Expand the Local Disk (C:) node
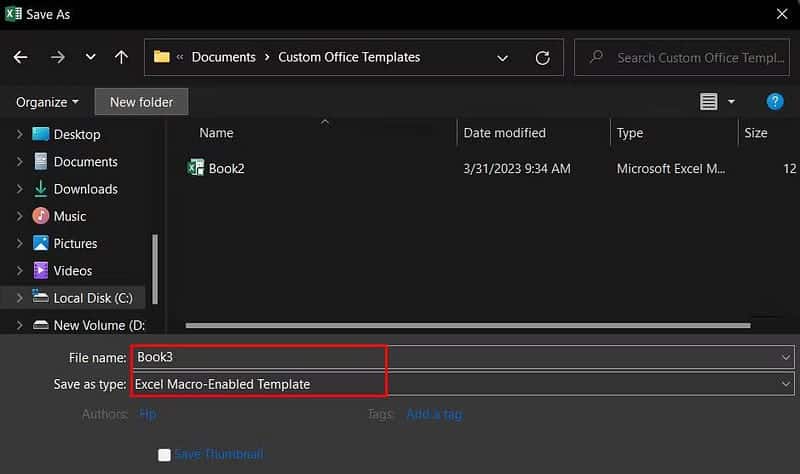Viewport: 800px width, 474px height. click(19, 298)
